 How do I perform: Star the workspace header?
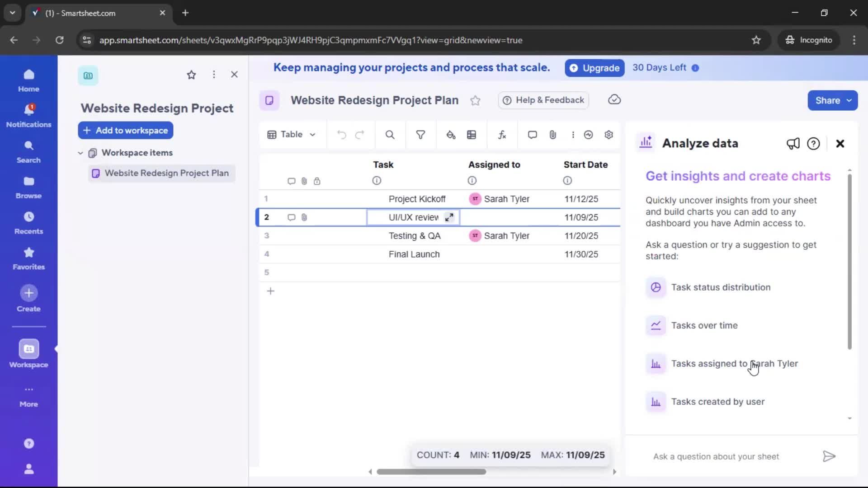(191, 75)
